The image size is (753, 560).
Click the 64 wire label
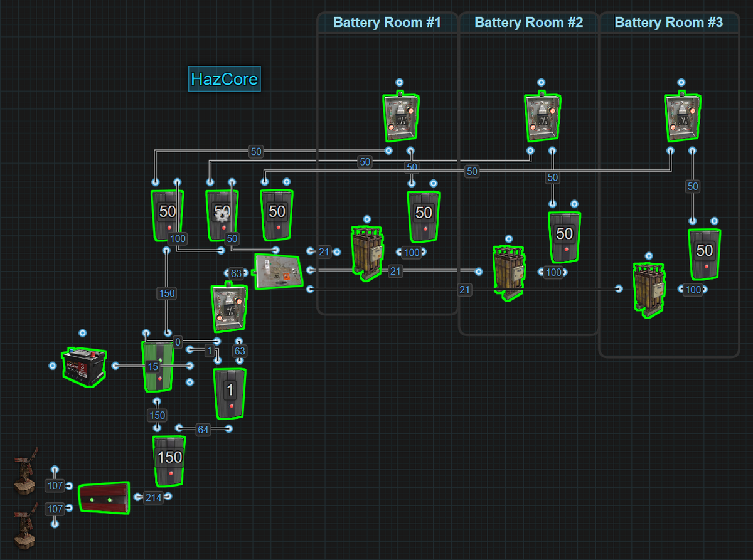coord(203,430)
